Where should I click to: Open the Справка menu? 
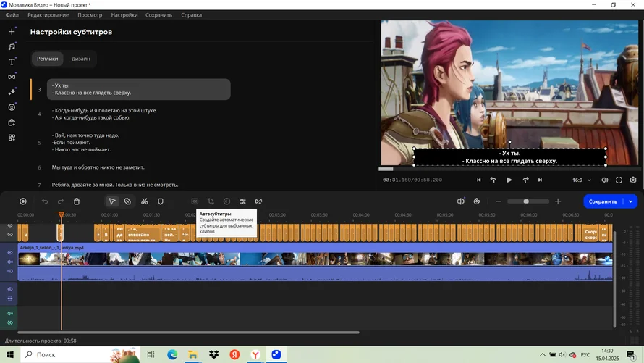[x=192, y=14]
